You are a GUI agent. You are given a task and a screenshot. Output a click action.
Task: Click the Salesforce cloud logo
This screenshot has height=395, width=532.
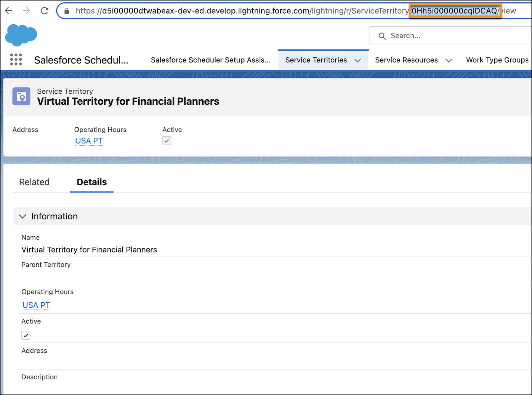[21, 35]
